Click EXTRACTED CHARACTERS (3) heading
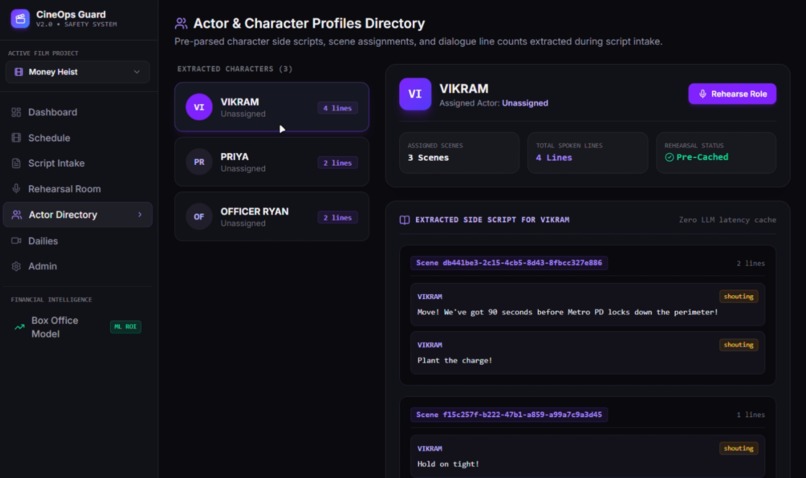The width and height of the screenshot is (806, 478). coord(234,69)
